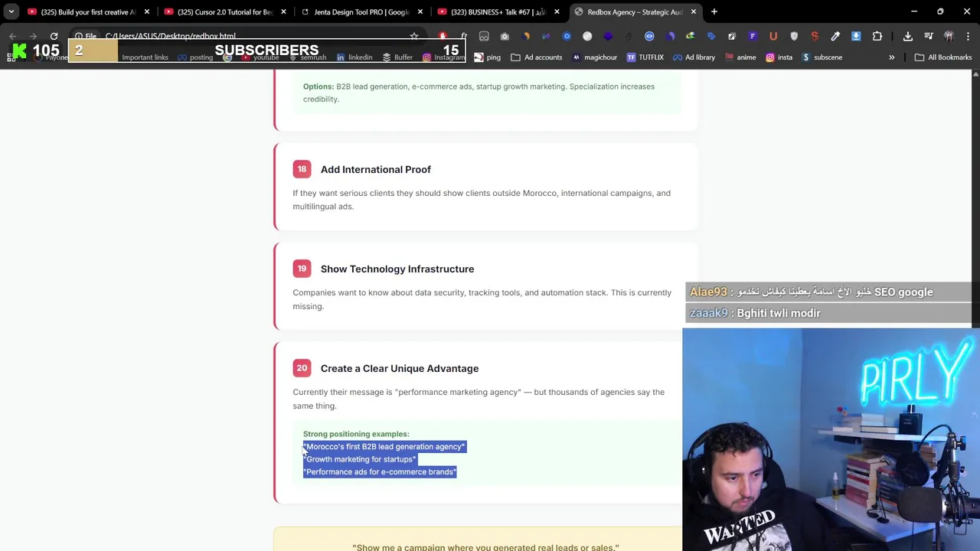980x551 pixels.
Task: Open the ping bookmark
Action: pyautogui.click(x=486, y=57)
